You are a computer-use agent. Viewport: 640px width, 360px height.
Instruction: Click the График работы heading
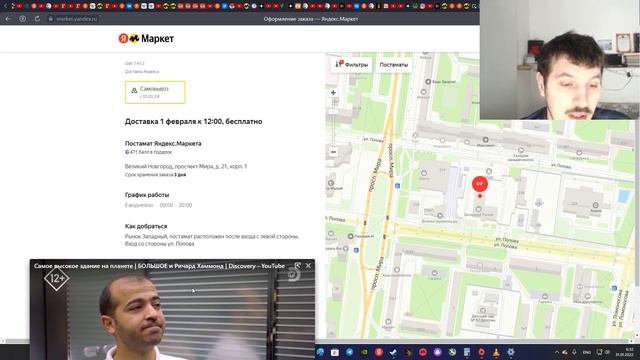147,195
